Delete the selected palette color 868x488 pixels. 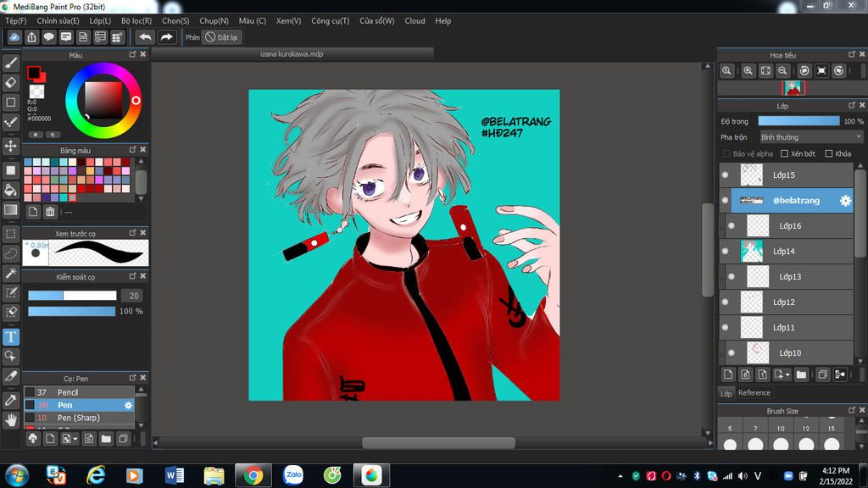[50, 211]
